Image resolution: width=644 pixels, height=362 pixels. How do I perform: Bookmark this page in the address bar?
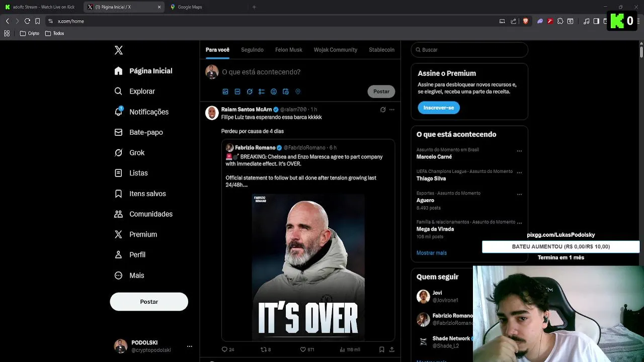pyautogui.click(x=37, y=21)
